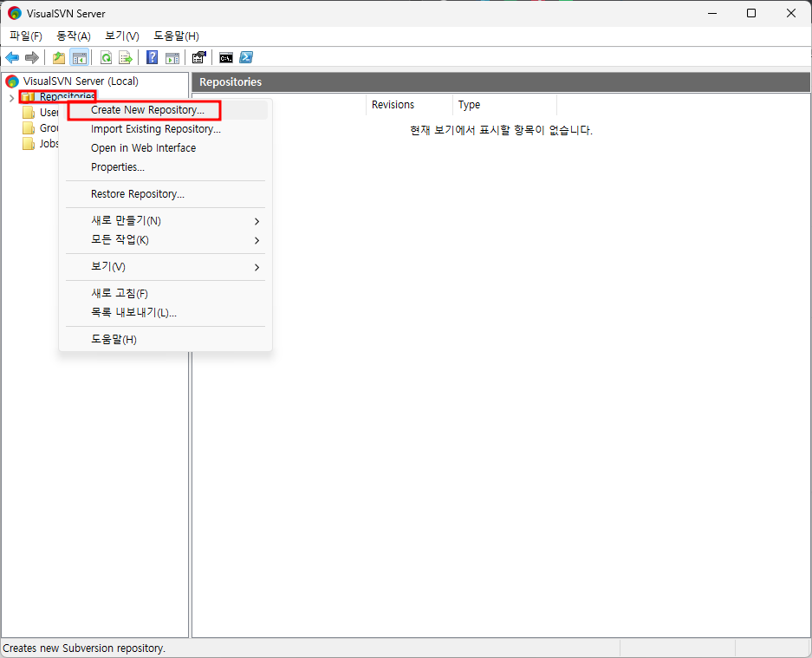812x658 pixels.
Task: Maximize the VisualSVN Server window
Action: [x=751, y=14]
